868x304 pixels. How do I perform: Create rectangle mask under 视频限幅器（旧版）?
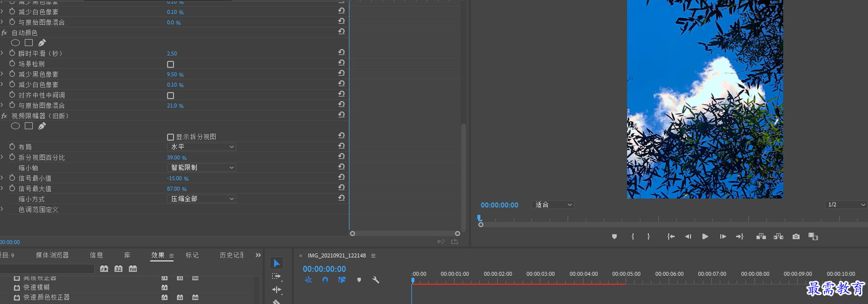(29, 126)
